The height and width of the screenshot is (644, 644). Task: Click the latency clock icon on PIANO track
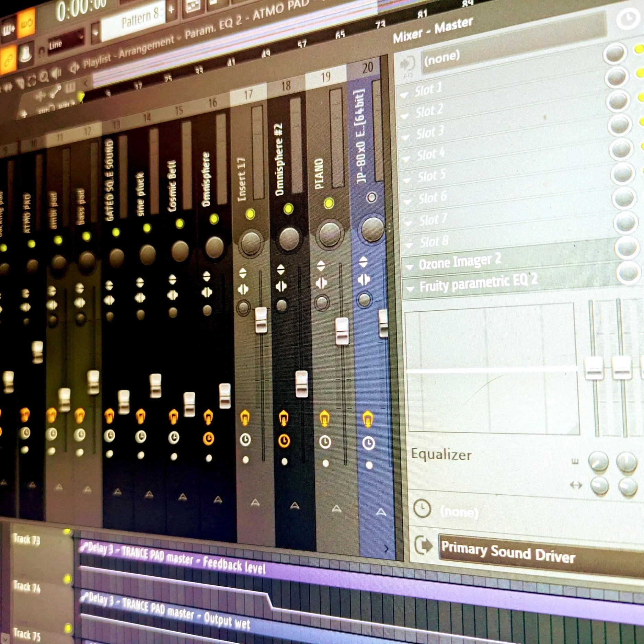coord(325,442)
